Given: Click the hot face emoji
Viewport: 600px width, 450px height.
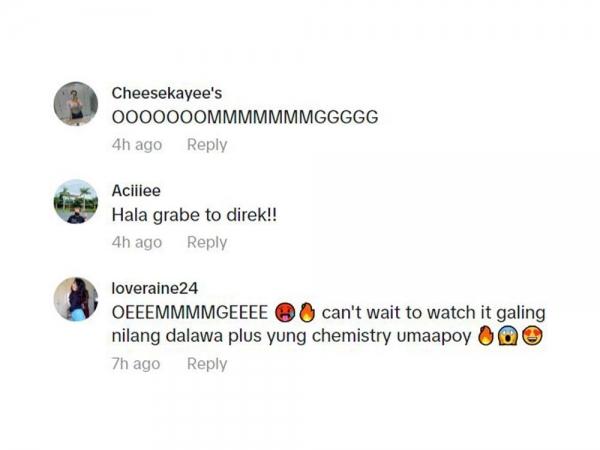Looking at the screenshot, I should click(x=285, y=312).
